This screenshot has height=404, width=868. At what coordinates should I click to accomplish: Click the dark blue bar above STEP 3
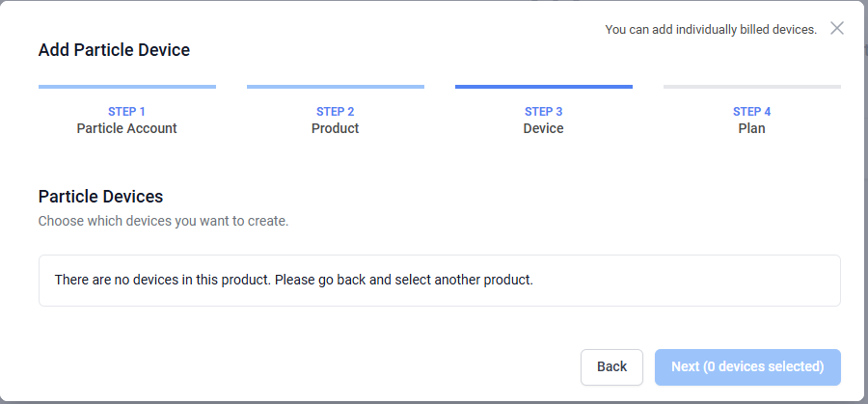544,87
